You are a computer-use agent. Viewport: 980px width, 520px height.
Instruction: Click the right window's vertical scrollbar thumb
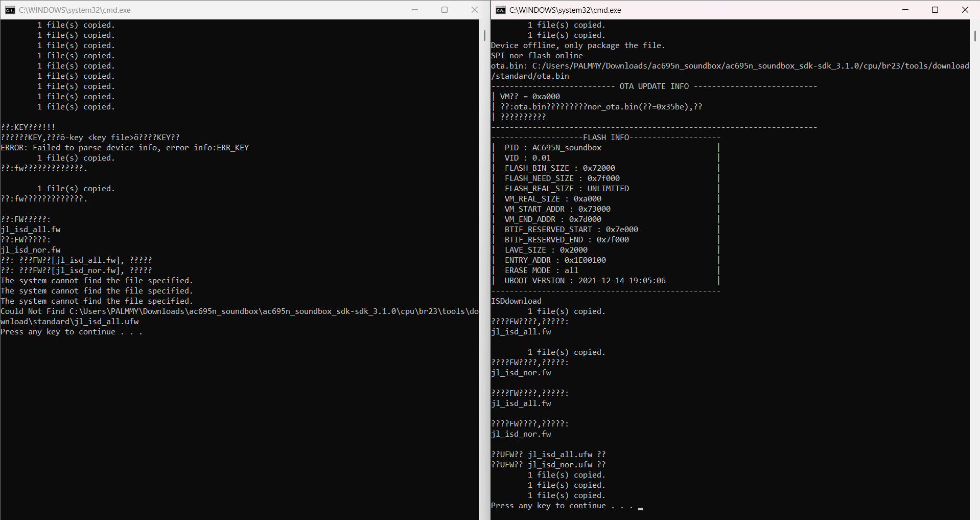[975, 35]
